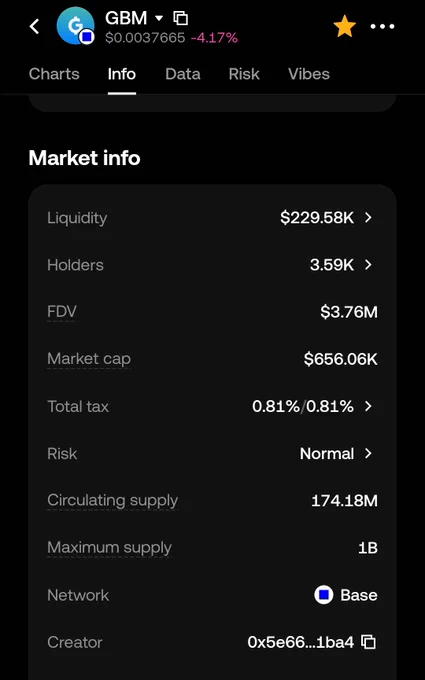Open Total tax details chevron
Viewport: 425px width, 680px height.
368,406
